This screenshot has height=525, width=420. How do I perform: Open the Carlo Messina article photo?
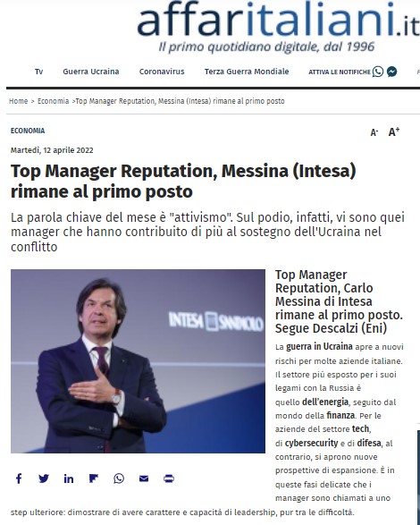138,361
